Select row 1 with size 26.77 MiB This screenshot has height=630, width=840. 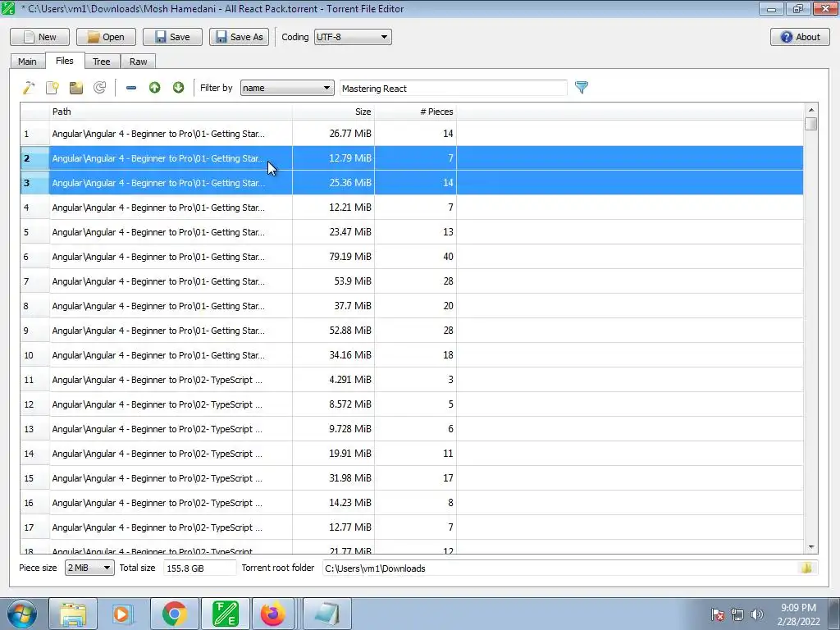point(412,134)
